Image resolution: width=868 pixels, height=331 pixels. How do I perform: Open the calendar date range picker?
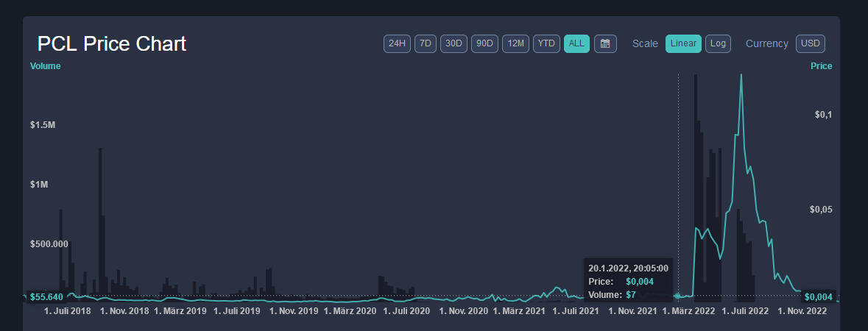[x=605, y=43]
